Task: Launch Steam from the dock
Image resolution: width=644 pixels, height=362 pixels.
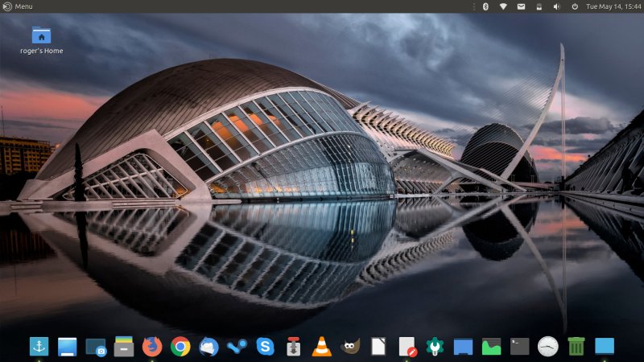Action: (x=237, y=347)
